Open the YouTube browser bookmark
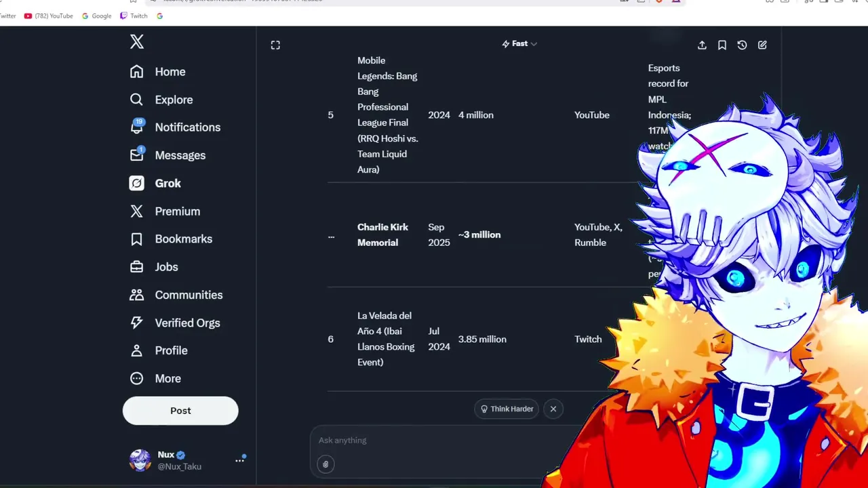Screen dimensions: 868x488 [x=48, y=16]
